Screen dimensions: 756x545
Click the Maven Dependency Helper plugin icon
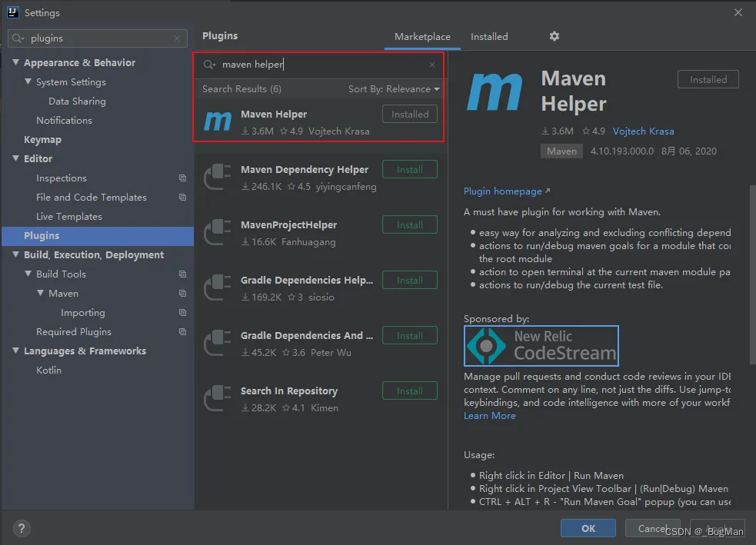pyautogui.click(x=218, y=178)
